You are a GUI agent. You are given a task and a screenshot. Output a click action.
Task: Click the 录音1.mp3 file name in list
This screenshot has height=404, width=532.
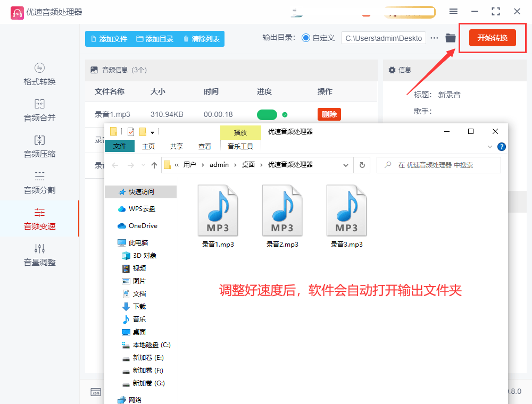(112, 115)
